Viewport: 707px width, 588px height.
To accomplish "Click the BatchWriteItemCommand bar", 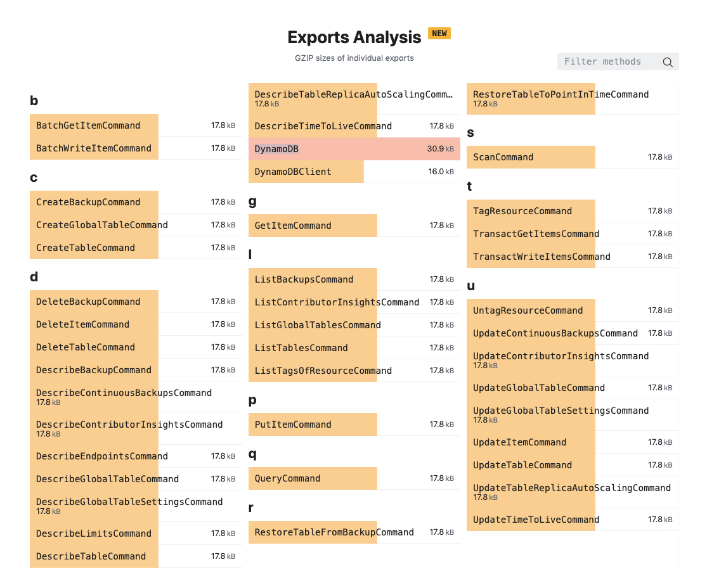I will click(x=93, y=148).
